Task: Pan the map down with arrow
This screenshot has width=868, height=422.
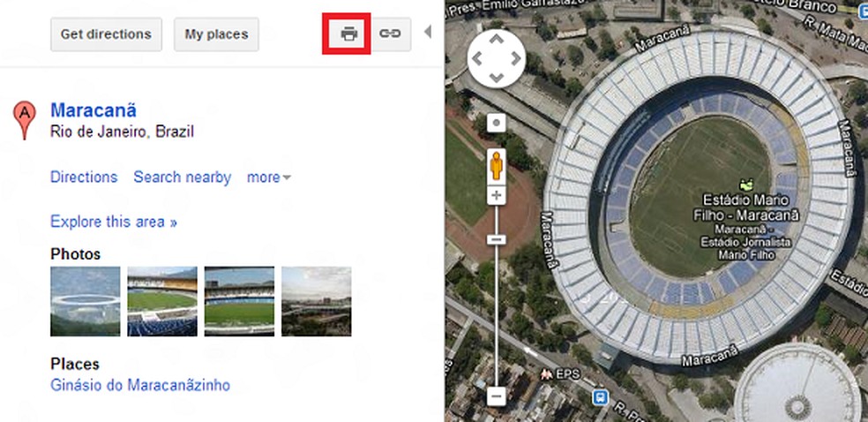Action: (497, 79)
